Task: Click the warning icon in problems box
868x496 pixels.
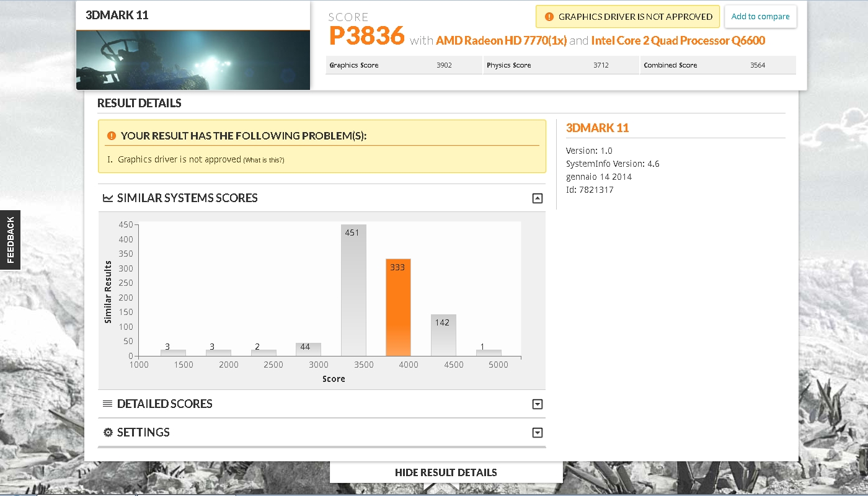Action: (112, 136)
